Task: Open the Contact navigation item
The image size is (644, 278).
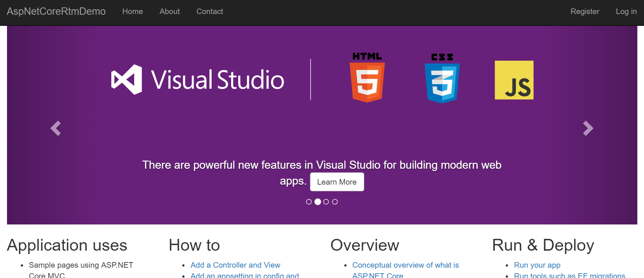Action: pos(209,11)
